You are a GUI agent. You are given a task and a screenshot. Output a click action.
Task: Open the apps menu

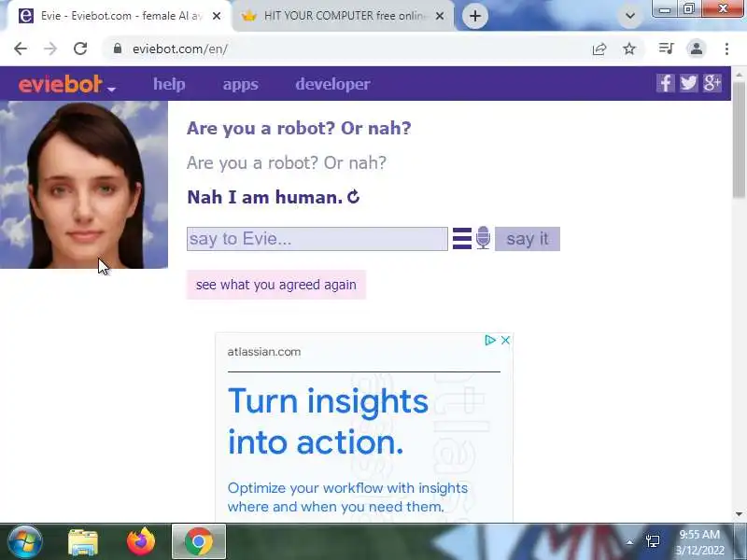coord(241,85)
